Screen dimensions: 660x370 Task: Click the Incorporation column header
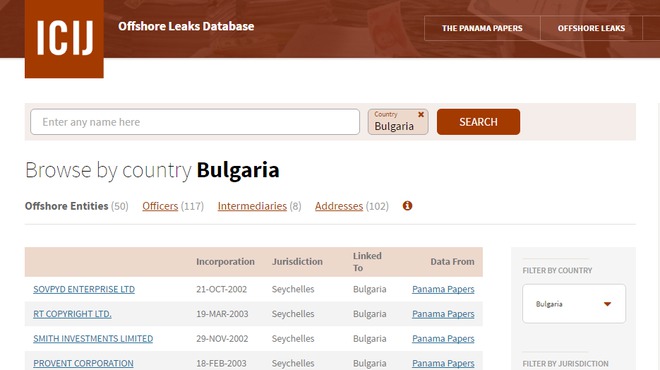click(225, 261)
